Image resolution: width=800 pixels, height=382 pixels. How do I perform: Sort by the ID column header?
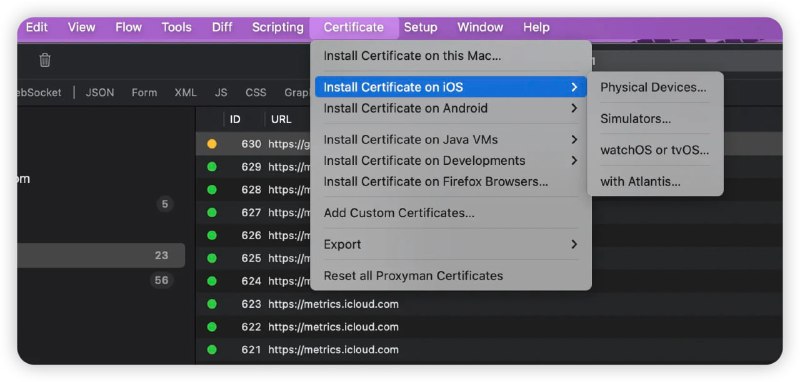pos(235,119)
